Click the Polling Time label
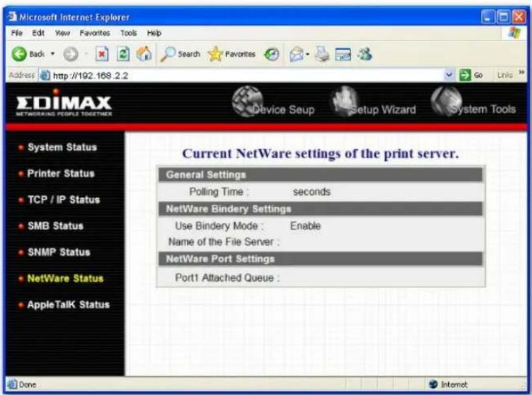Screen dimensions: 532x395 [x=219, y=192]
